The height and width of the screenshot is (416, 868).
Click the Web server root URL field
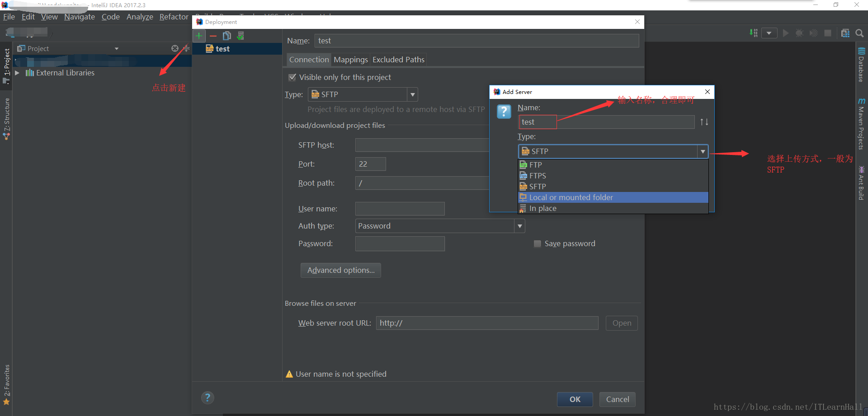487,323
